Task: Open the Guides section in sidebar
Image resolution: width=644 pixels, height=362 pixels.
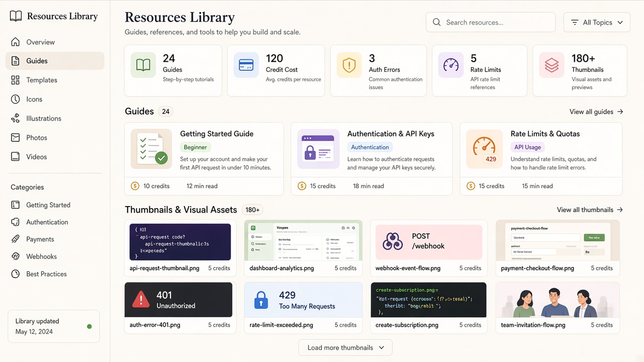Action: pyautogui.click(x=55, y=61)
